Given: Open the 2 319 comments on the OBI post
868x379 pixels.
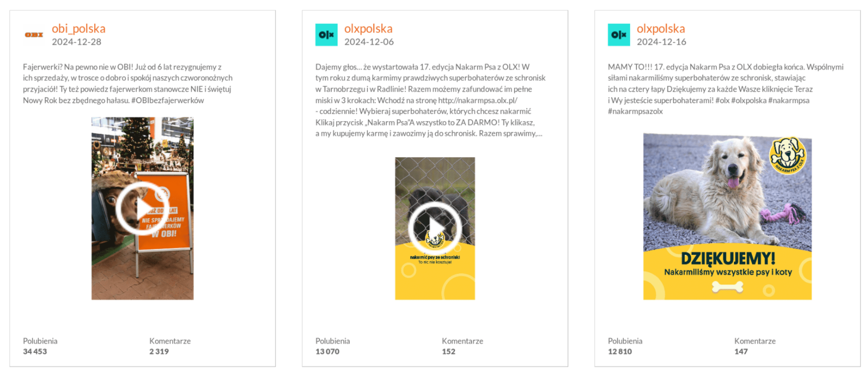Looking at the screenshot, I should click(159, 352).
